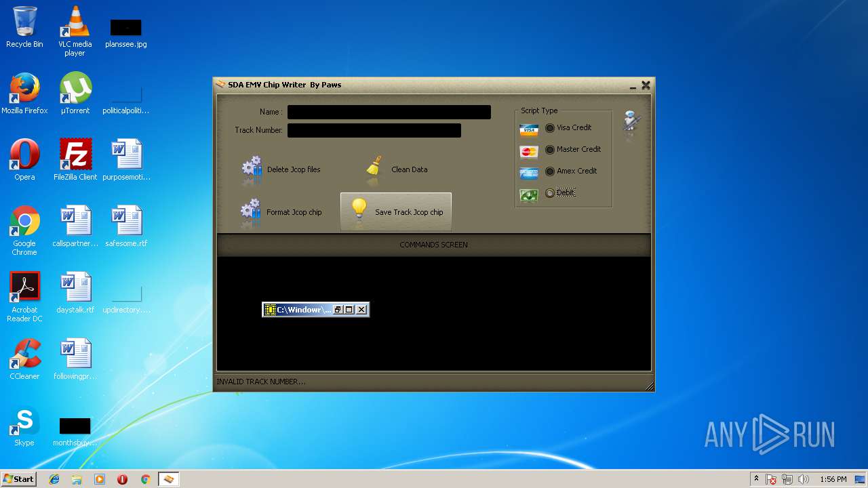The width and height of the screenshot is (868, 488).
Task: Click the Chip Writer taskbar button
Action: [169, 479]
